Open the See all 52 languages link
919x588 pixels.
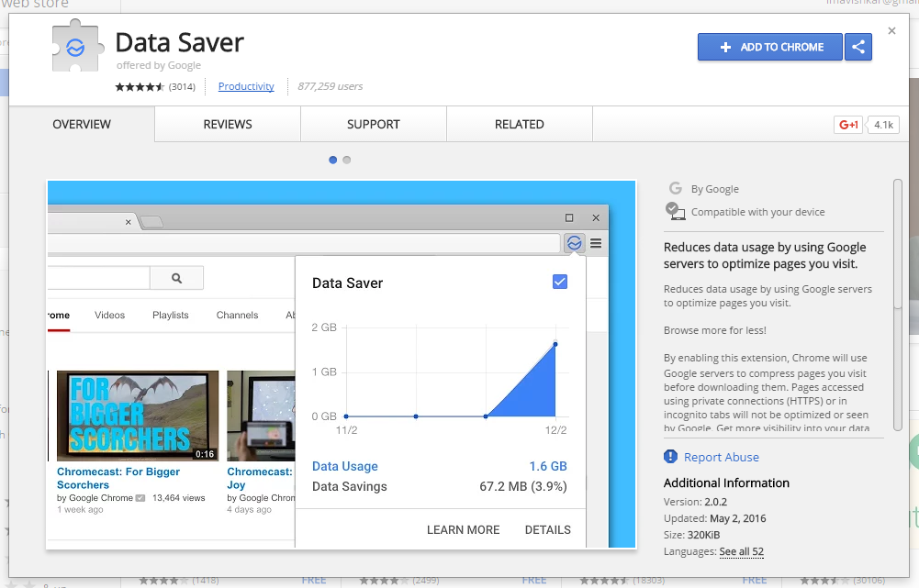742,551
